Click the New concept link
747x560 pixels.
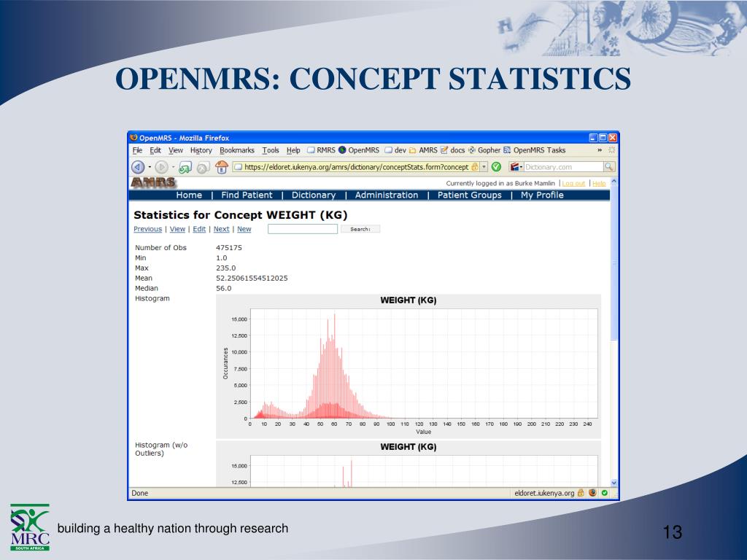tap(244, 229)
